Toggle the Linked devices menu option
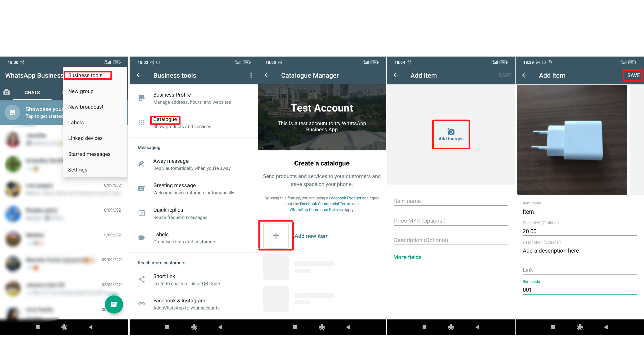Image resolution: width=644 pixels, height=362 pixels. click(x=86, y=138)
